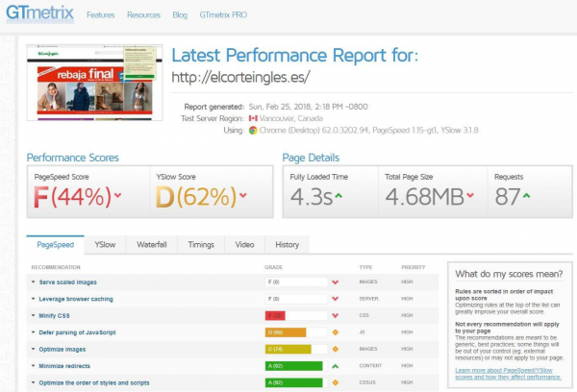Click the F(44%) PageSpeed score
Viewport: 577px width, 392px height.
point(72,197)
